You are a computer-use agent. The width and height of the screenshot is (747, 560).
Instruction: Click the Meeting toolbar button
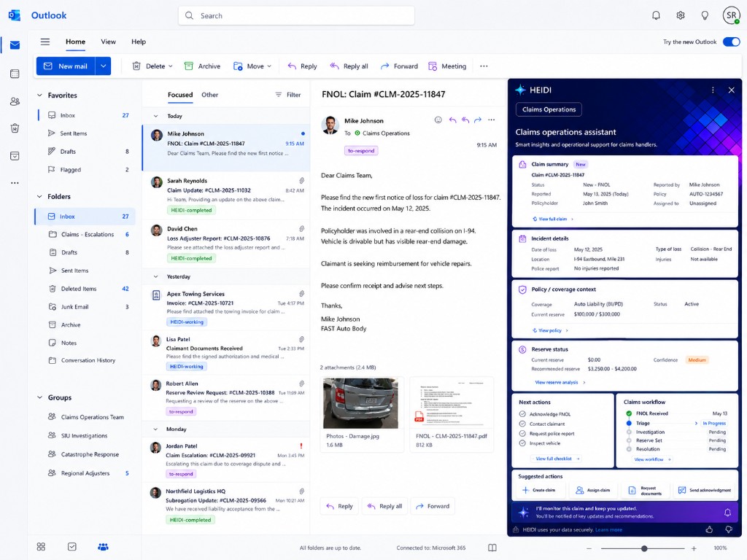tap(447, 66)
